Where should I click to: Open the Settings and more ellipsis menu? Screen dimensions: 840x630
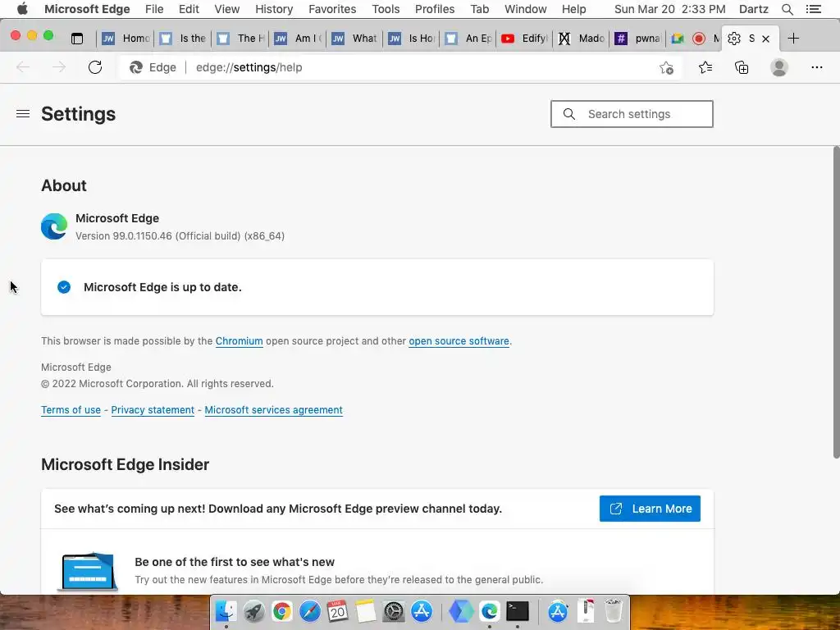pos(816,67)
